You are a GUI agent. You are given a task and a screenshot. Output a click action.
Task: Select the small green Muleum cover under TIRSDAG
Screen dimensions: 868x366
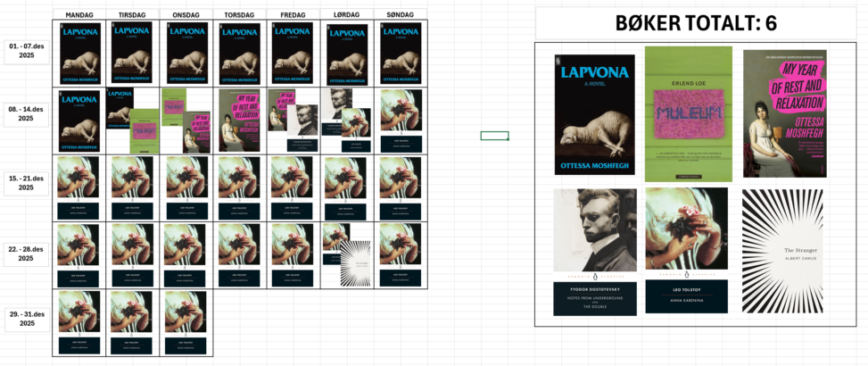coord(143,131)
